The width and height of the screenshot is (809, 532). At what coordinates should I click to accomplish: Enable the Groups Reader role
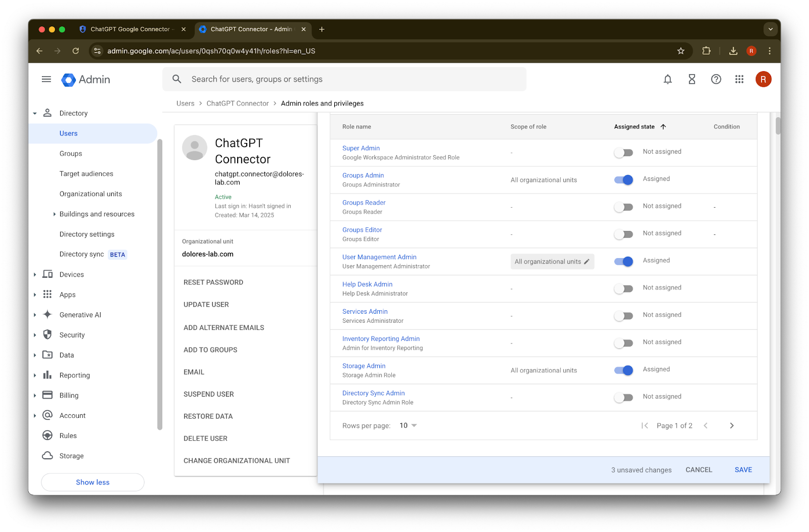point(623,207)
